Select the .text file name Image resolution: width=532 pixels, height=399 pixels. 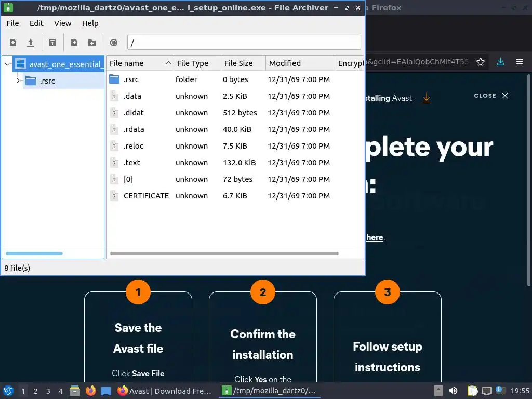click(x=131, y=163)
